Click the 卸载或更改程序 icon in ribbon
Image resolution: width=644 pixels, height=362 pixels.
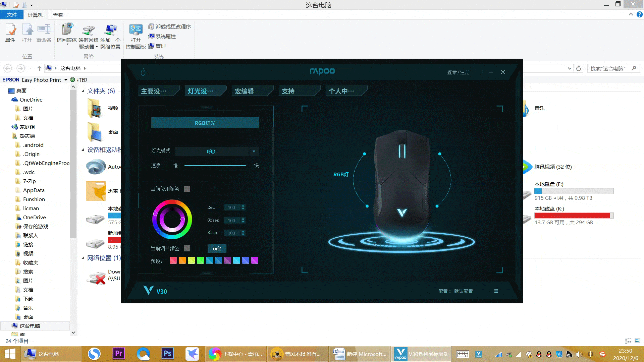[151, 26]
